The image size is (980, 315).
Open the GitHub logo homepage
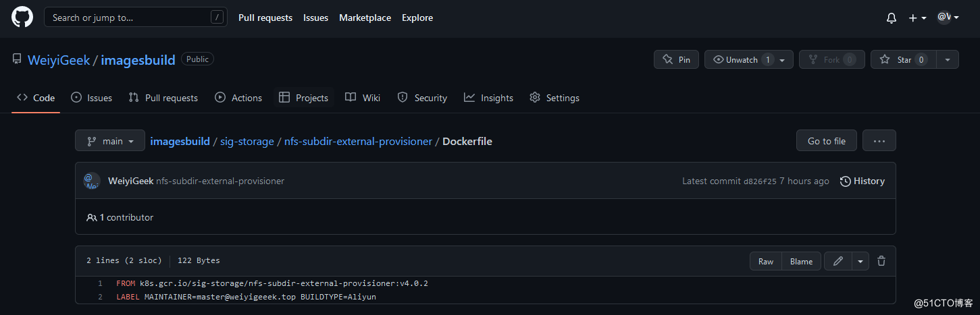[x=22, y=18]
